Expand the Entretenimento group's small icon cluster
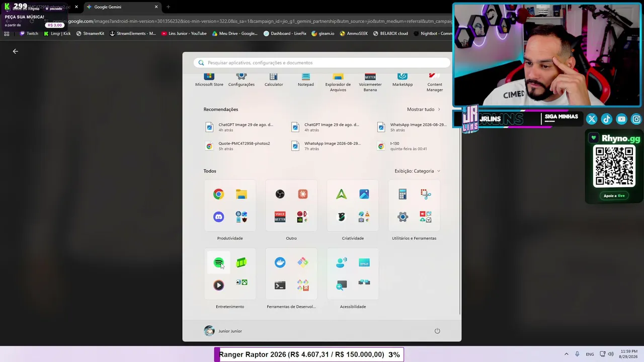The image size is (644, 362). click(x=242, y=283)
